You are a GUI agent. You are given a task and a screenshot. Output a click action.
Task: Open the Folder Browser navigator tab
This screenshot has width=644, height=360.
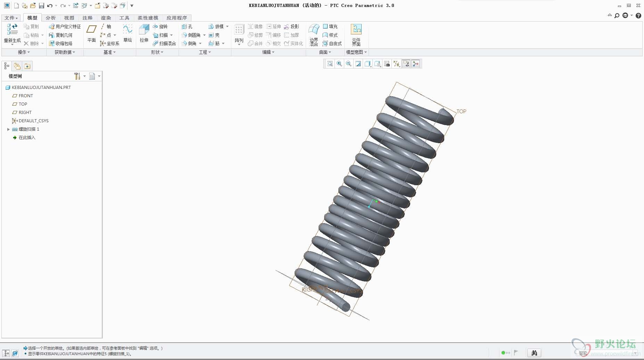[x=17, y=66]
